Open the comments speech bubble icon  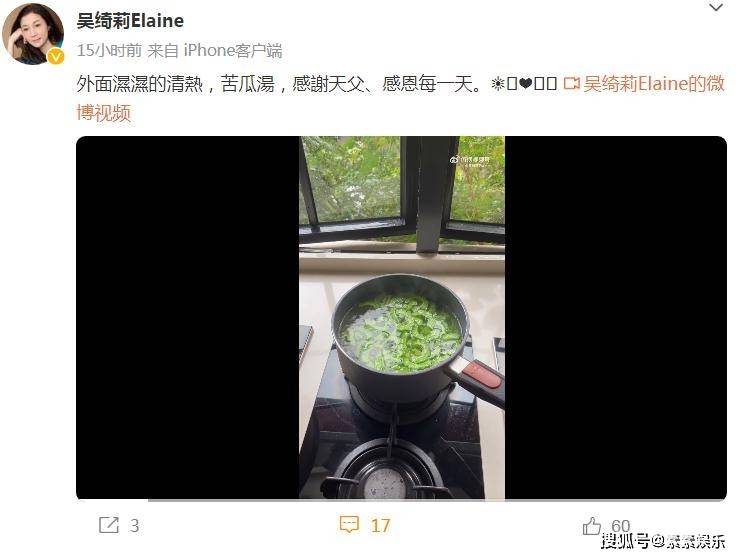click(x=349, y=525)
